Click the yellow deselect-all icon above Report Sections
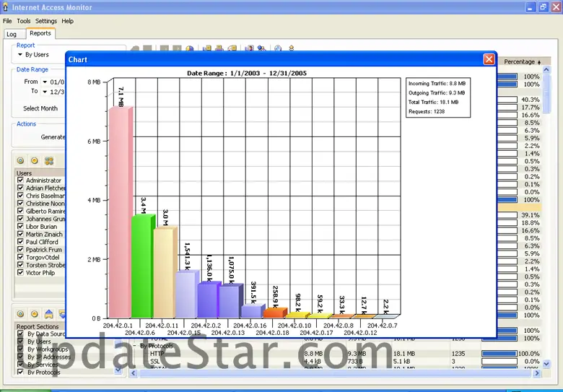 (35, 314)
